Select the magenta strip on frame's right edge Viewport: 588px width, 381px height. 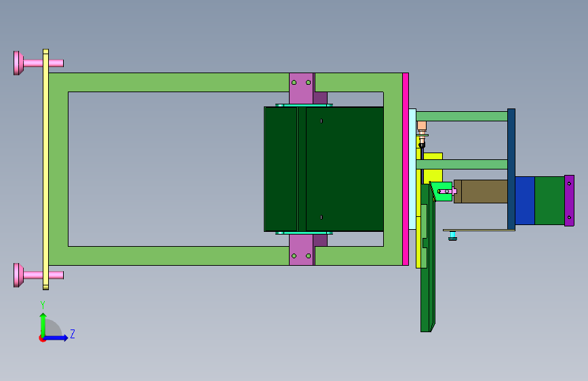tap(406, 169)
